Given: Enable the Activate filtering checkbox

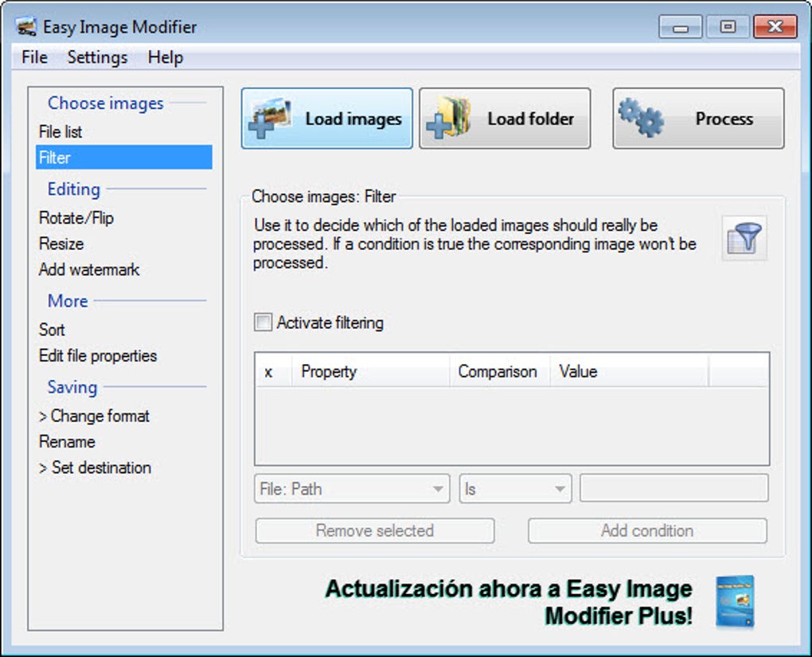Looking at the screenshot, I should (263, 323).
